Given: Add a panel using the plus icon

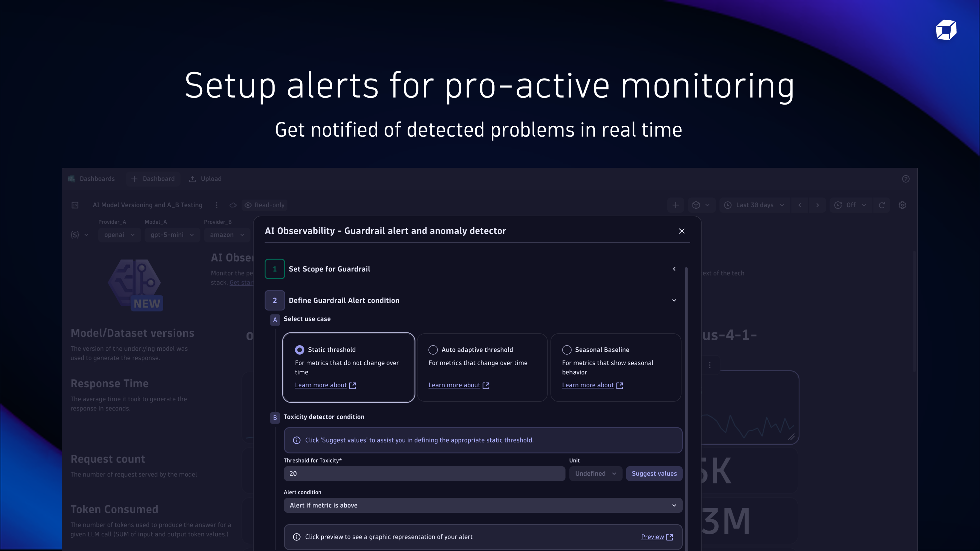Looking at the screenshot, I should (x=676, y=205).
